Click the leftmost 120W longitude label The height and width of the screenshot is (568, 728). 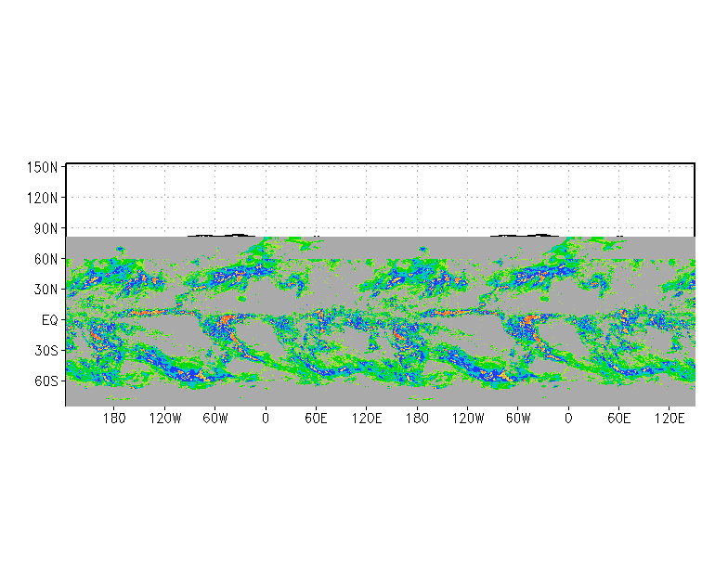click(165, 419)
